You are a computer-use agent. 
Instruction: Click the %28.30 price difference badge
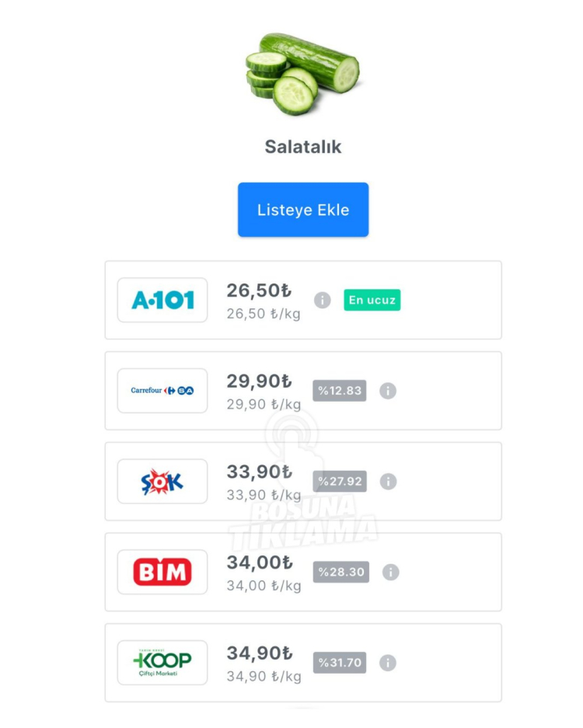click(341, 573)
